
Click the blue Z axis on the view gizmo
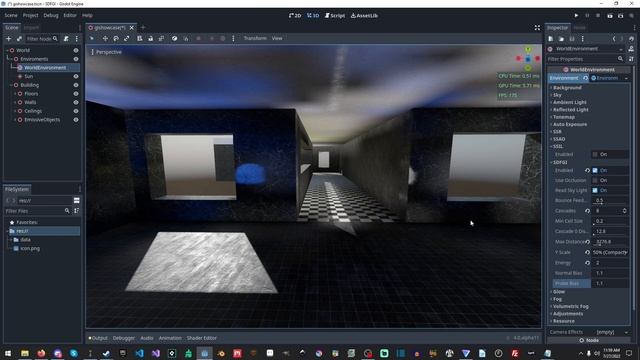[x=528, y=59]
